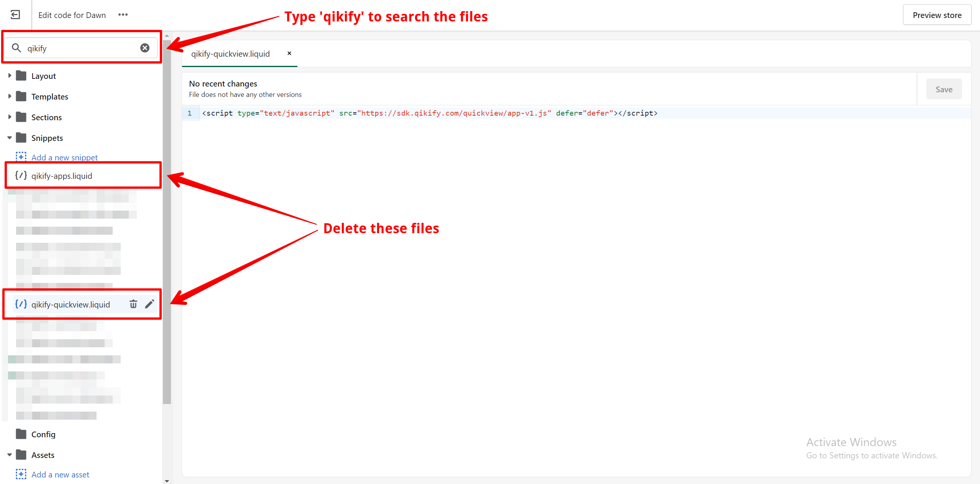Screen dimensions: 980x484
Task: Click the qikify-quickview.liquid file icon
Action: 21,304
